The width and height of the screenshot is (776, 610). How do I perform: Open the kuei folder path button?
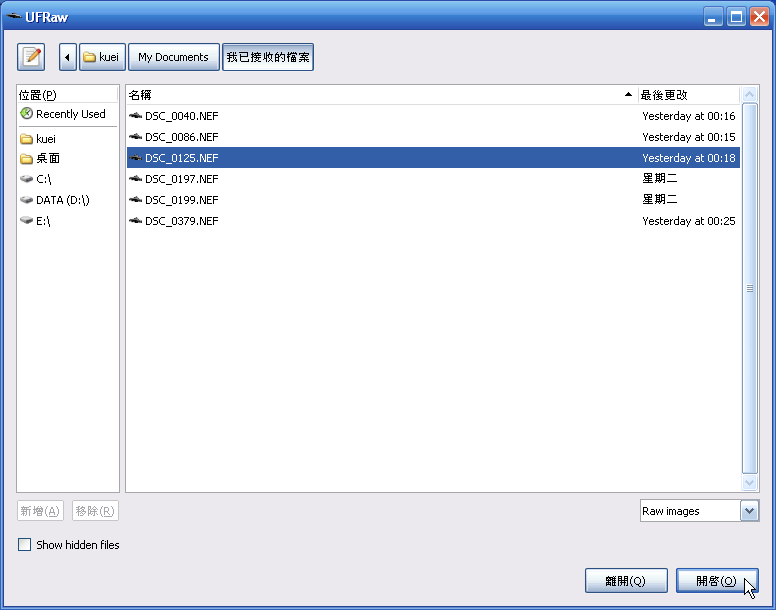click(102, 57)
